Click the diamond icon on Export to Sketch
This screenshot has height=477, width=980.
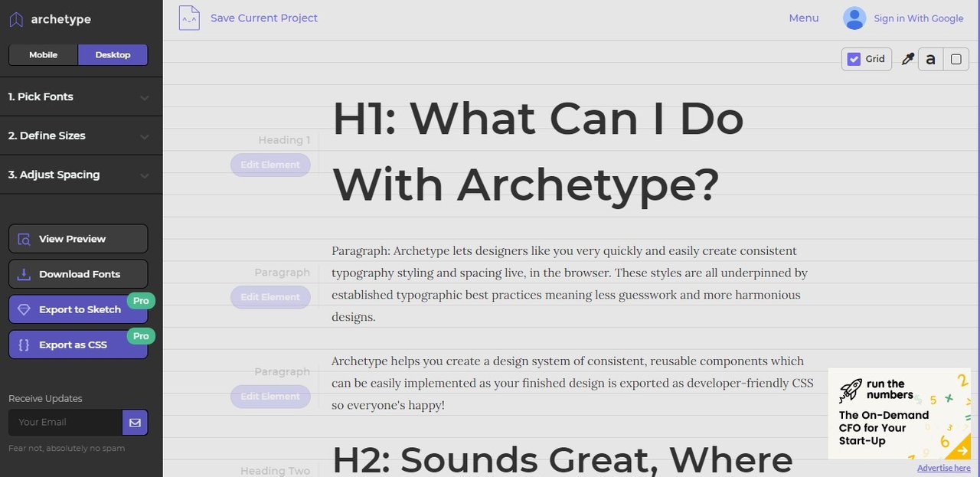[x=24, y=309]
